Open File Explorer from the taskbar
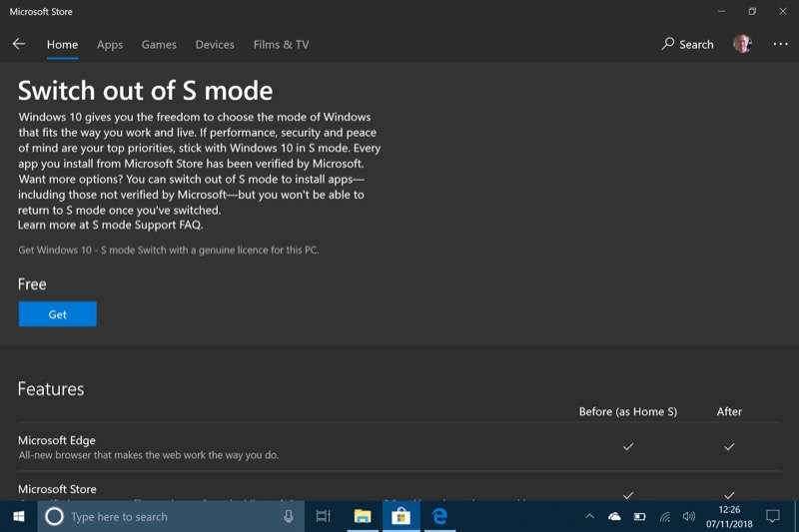This screenshot has width=799, height=532. pos(363,516)
